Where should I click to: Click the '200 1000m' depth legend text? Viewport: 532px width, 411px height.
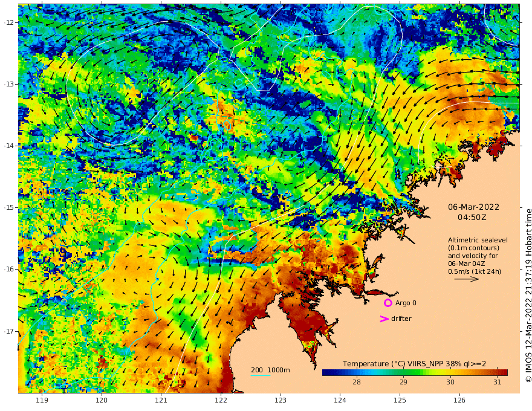pos(270,370)
